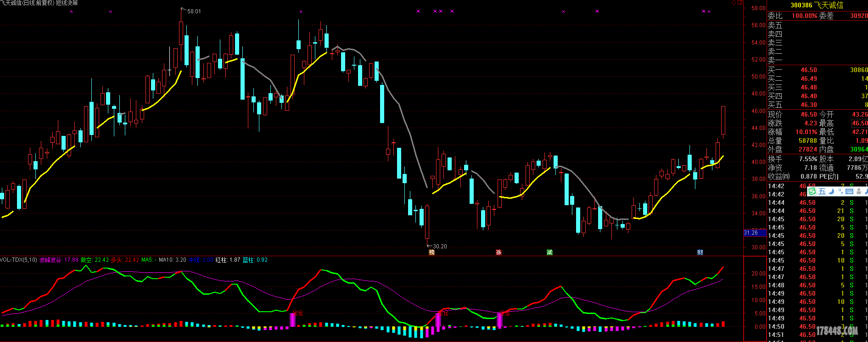Viewport: 868px width, 342px height.
Task: Click the 买五 price 46.30
Action: click(809, 105)
